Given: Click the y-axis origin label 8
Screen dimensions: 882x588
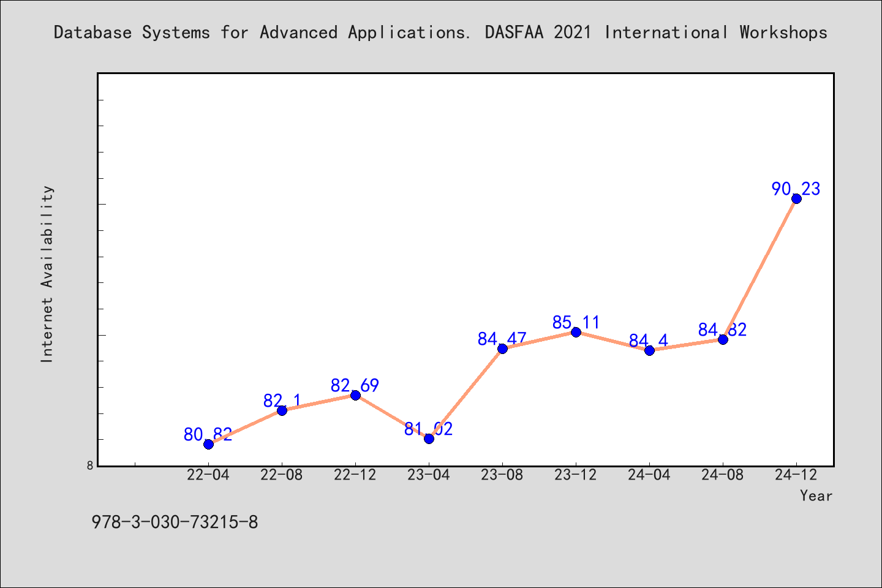Looking at the screenshot, I should coord(89,466).
